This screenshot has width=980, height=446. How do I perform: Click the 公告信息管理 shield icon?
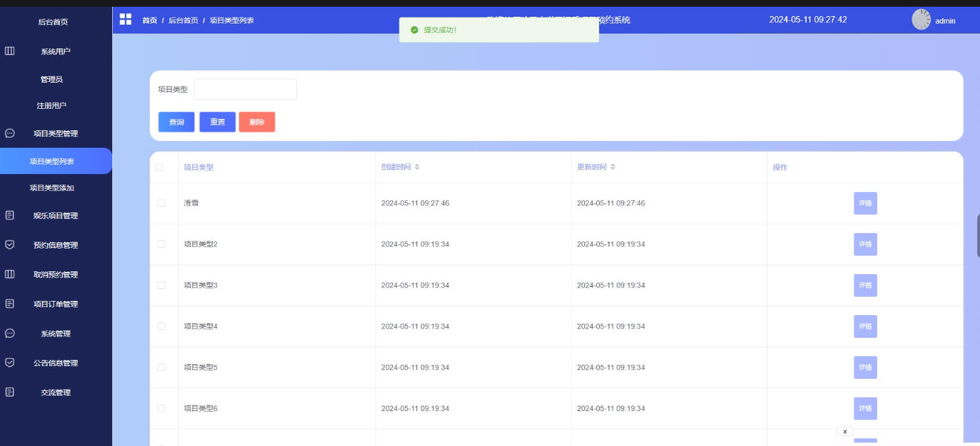tap(9, 363)
